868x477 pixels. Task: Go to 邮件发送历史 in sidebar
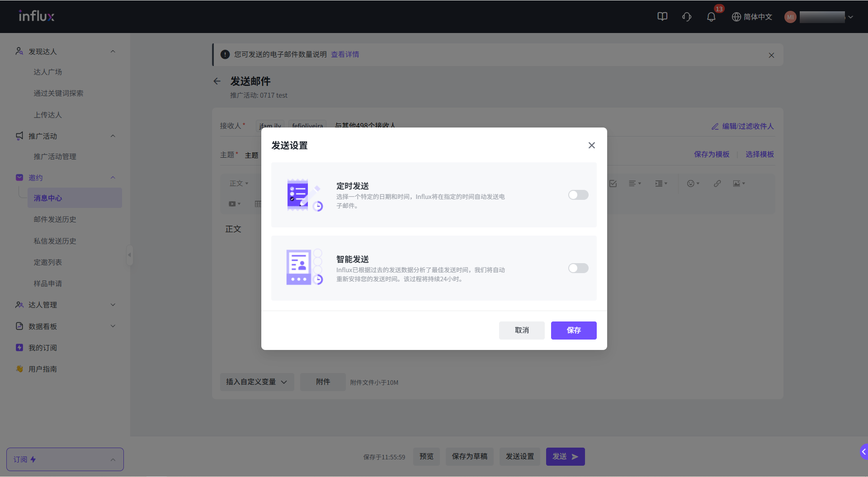tap(55, 219)
